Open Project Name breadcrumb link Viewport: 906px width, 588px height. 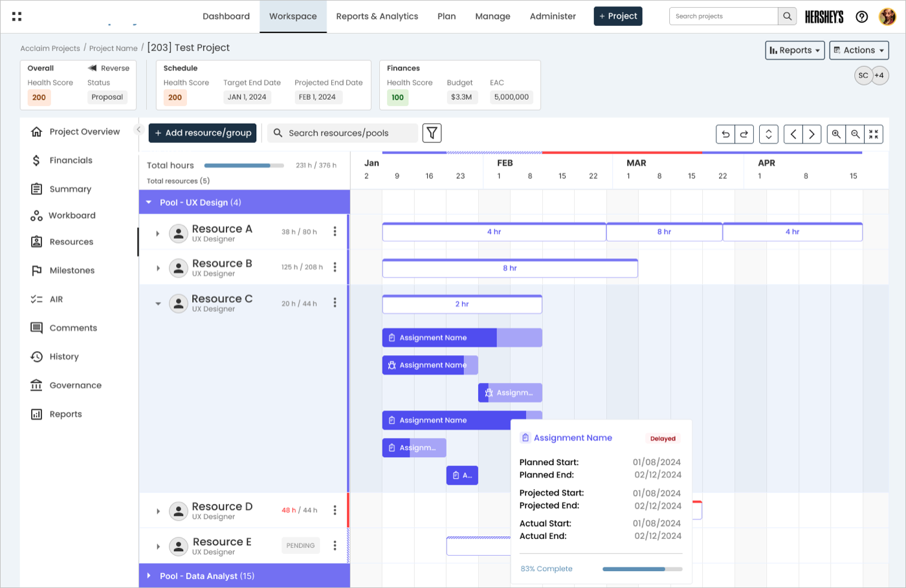[113, 49]
